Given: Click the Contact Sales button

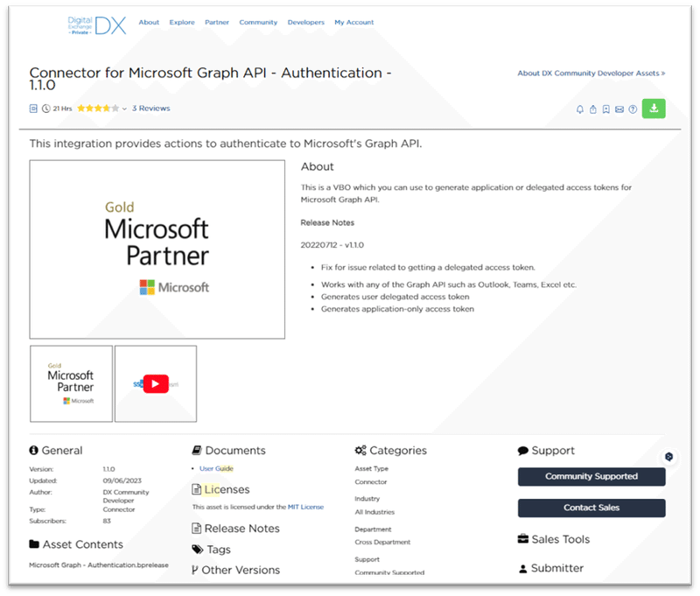Looking at the screenshot, I should (x=591, y=508).
